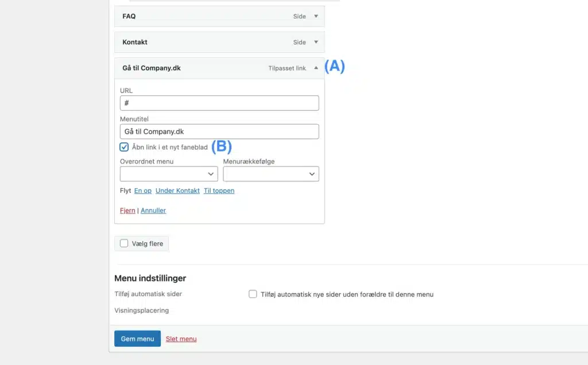Tick the Vælg flere checkbox
588x365 pixels.
point(124,243)
